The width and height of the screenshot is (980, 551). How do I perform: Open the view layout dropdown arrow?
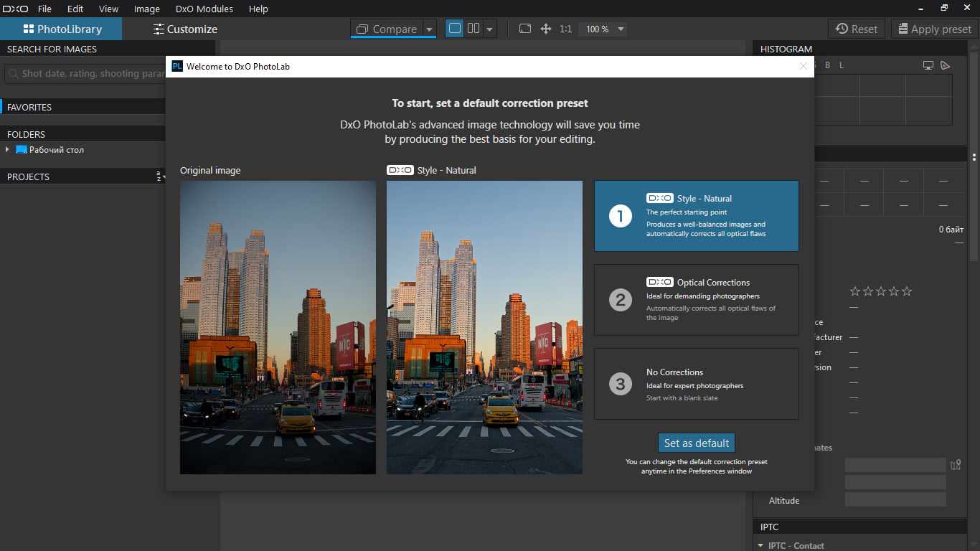[490, 29]
